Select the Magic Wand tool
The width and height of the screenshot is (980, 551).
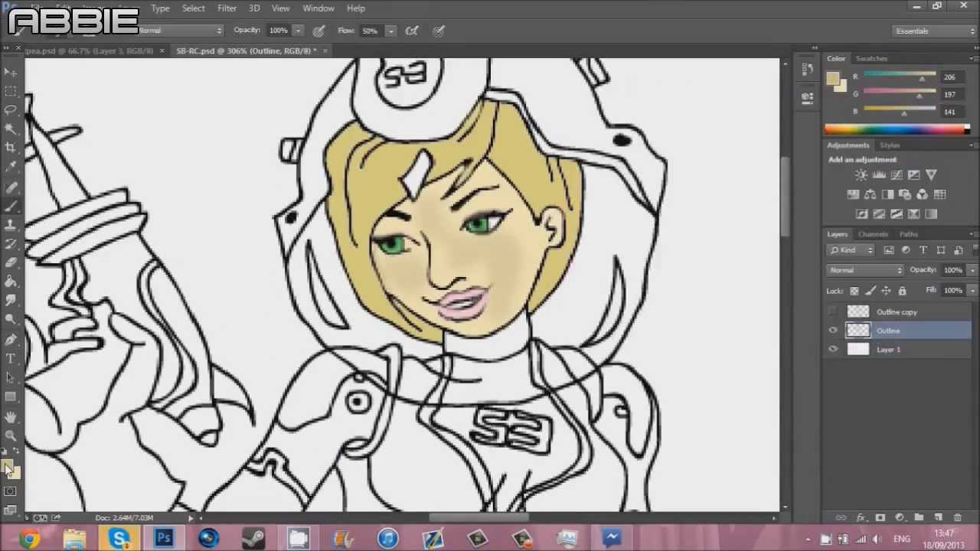tap(11, 129)
